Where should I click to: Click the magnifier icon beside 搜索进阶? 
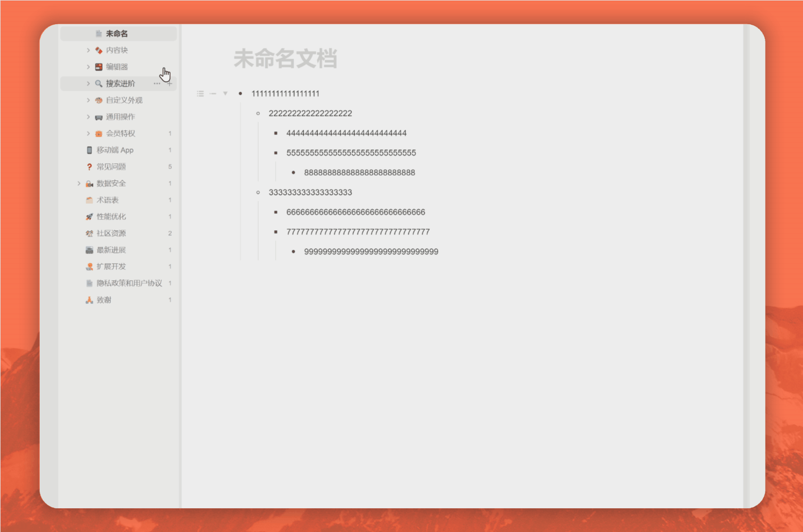click(98, 83)
